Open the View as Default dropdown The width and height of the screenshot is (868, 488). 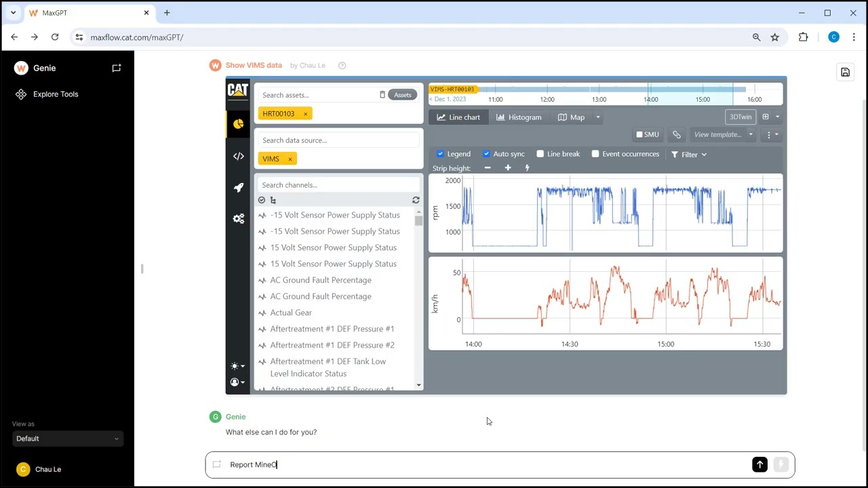tap(67, 439)
